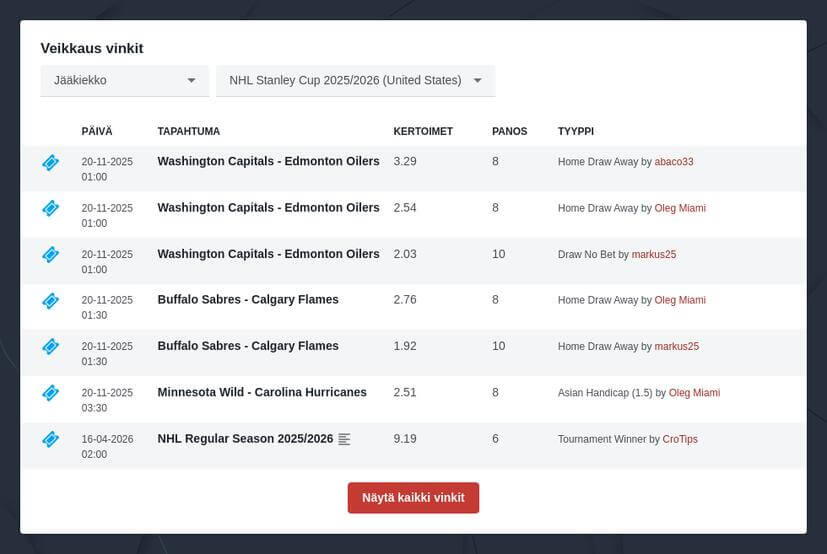The height and width of the screenshot is (554, 827).
Task: Click ticket icon for NHL Regular Season tip
Action: point(50,439)
